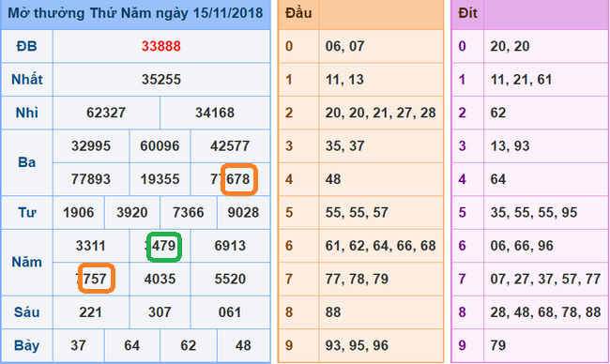Select '79' in Đít table row 9

(x=498, y=346)
